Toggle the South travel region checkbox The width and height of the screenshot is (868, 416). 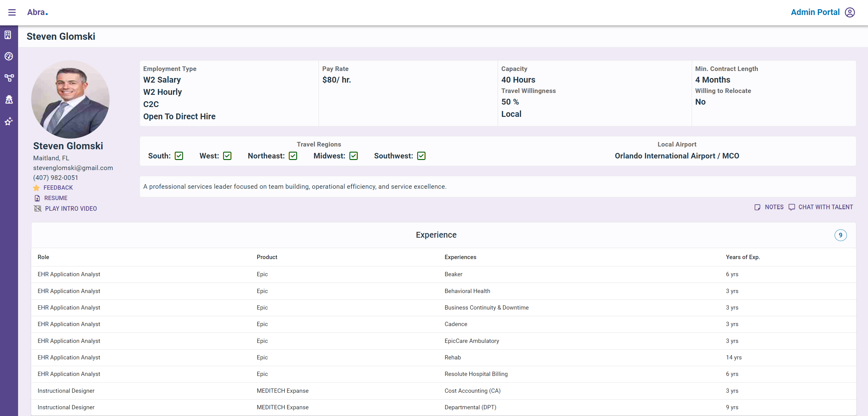[x=179, y=156]
